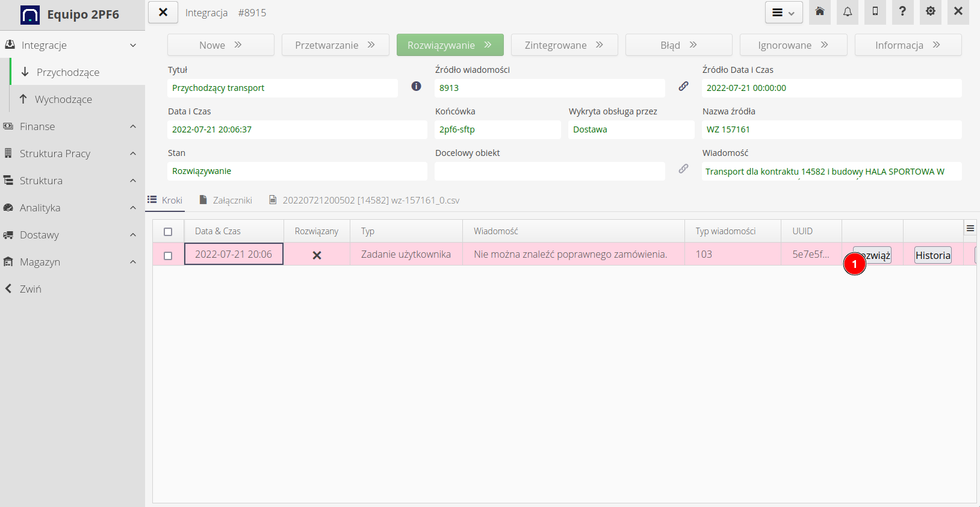
Task: Click the Nazwa źródła value 'WZ 157161'
Action: coord(831,129)
